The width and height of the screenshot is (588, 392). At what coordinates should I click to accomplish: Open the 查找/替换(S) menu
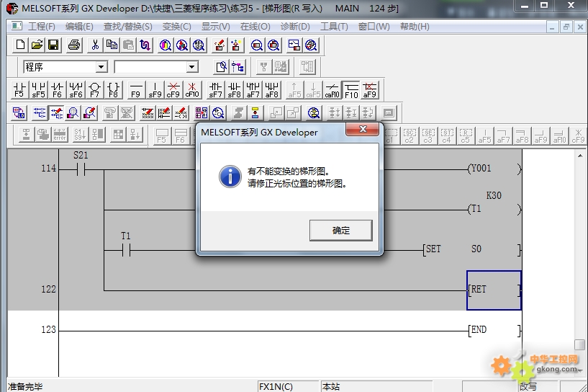(x=128, y=27)
